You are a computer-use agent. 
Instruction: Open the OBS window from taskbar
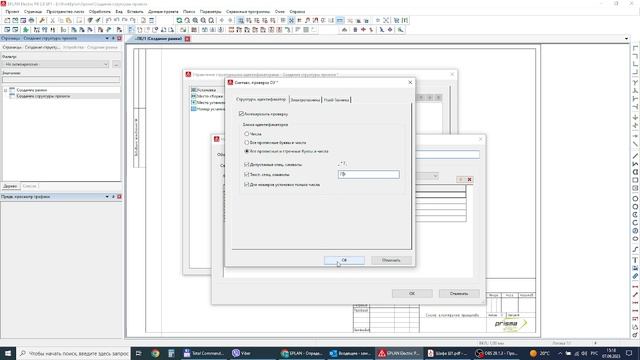tap(497, 353)
